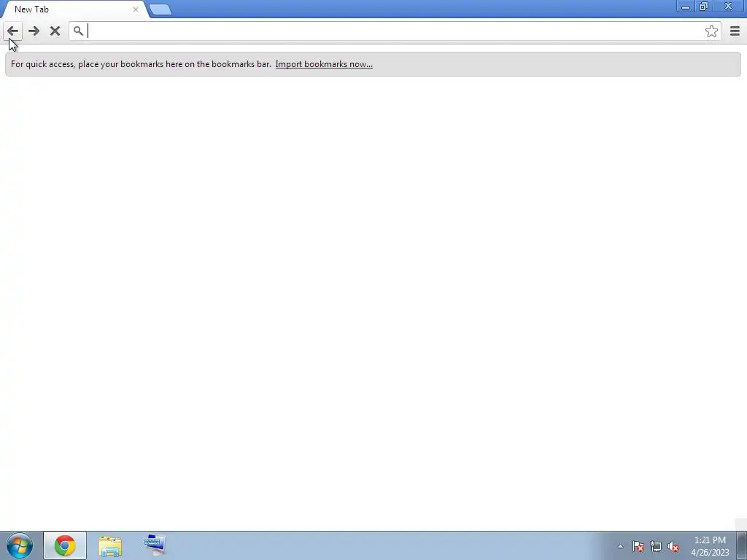Viewport: 747px width, 560px height.
Task: Open the keyboard-and-monitor app on taskbar
Action: pyautogui.click(x=155, y=545)
